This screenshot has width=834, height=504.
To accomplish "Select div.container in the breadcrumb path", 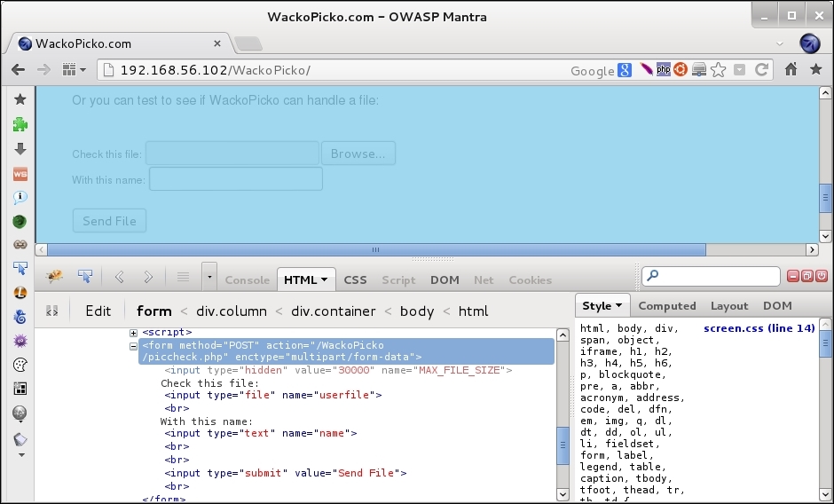I will click(x=334, y=311).
